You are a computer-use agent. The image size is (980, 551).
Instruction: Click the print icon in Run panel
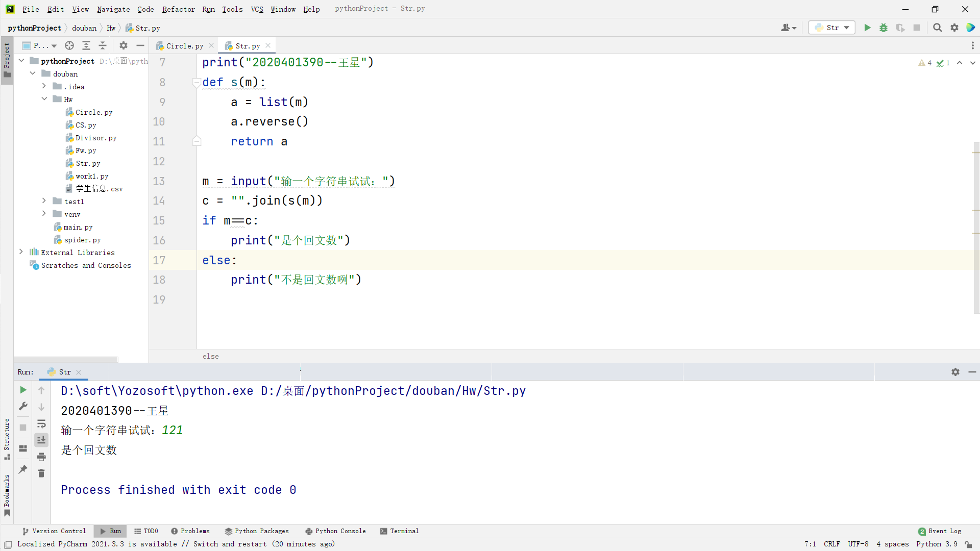[x=41, y=457]
